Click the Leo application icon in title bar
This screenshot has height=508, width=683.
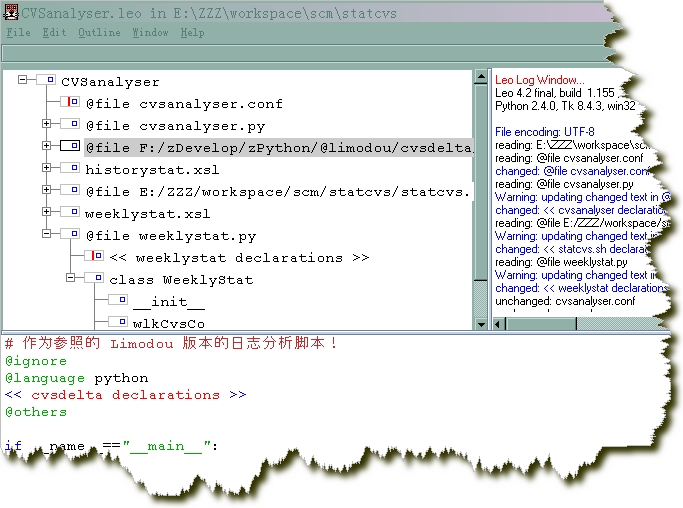(10, 12)
